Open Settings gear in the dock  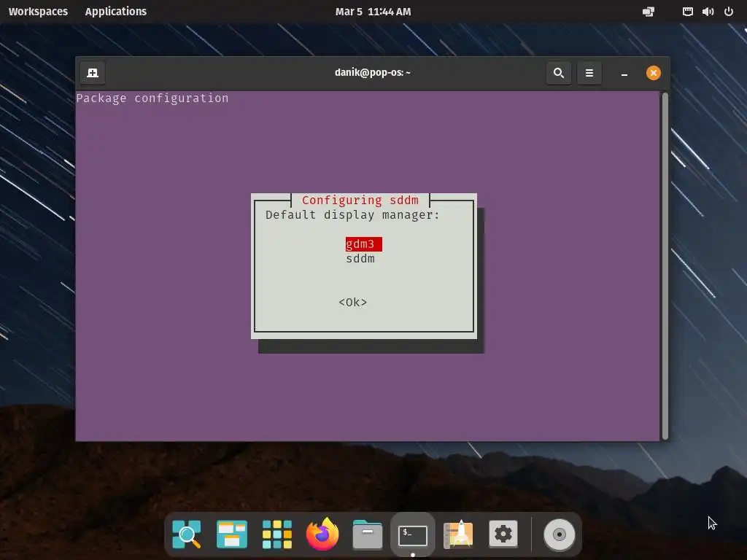tap(503, 534)
